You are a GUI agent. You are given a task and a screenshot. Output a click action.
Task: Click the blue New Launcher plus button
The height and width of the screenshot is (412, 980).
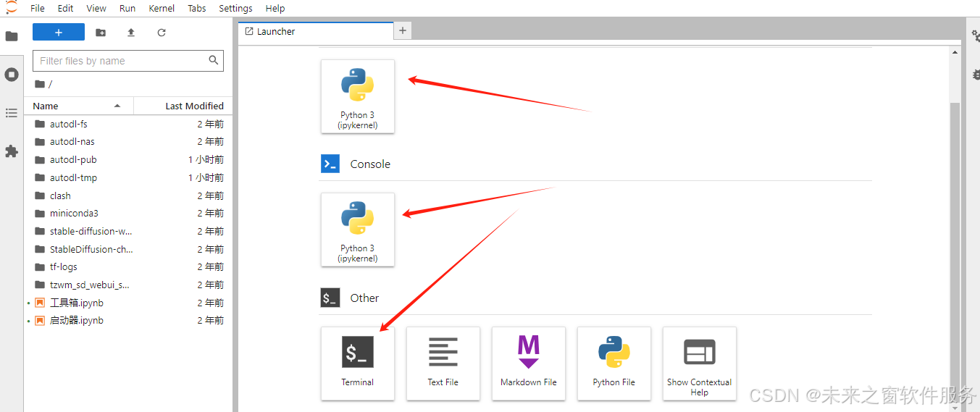pyautogui.click(x=59, y=33)
